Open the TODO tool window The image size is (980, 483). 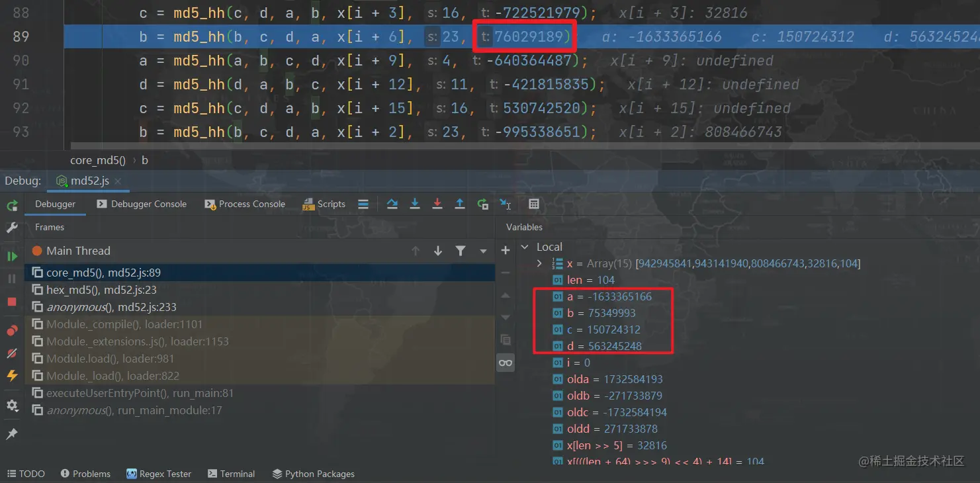click(x=25, y=474)
